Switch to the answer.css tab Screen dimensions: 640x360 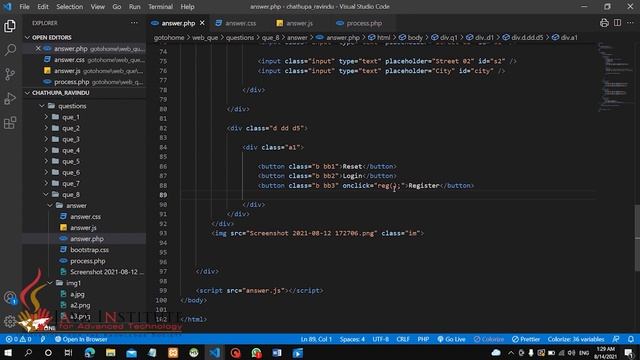click(x=240, y=23)
